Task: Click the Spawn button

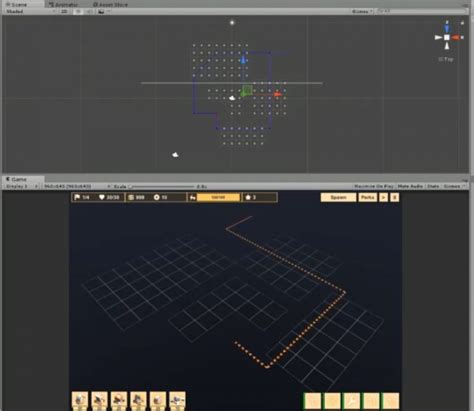Action: tap(338, 197)
